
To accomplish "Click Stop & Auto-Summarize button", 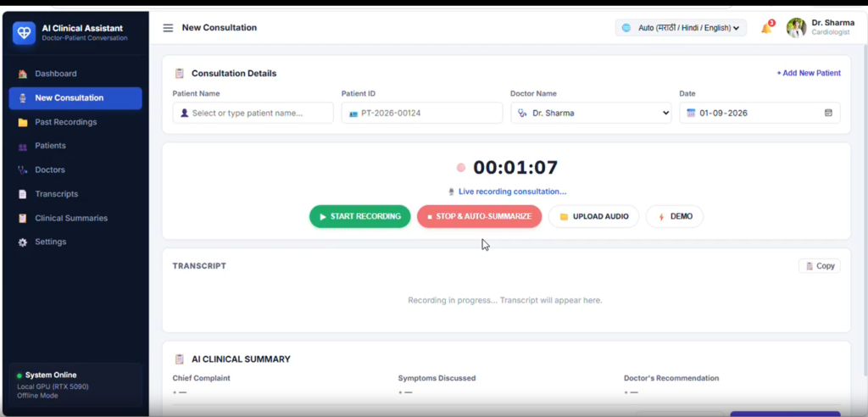I will 480,216.
